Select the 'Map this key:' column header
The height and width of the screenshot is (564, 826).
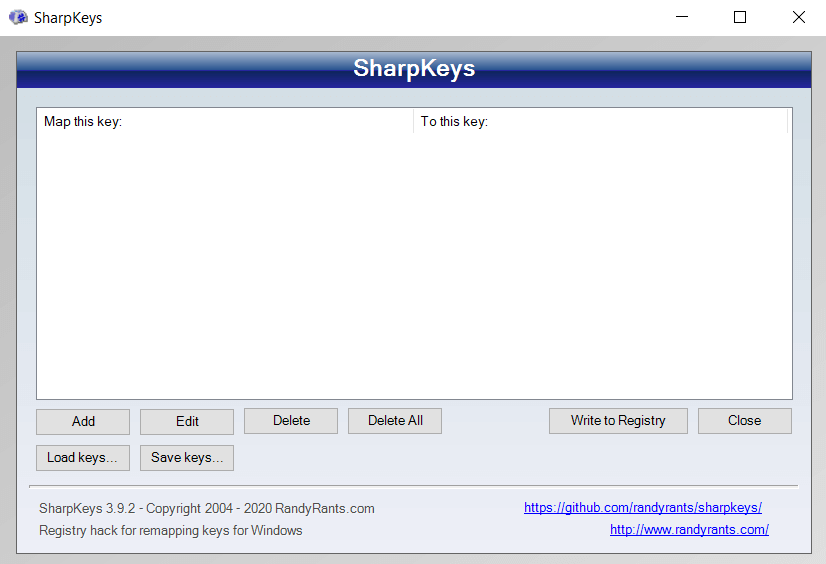225,122
